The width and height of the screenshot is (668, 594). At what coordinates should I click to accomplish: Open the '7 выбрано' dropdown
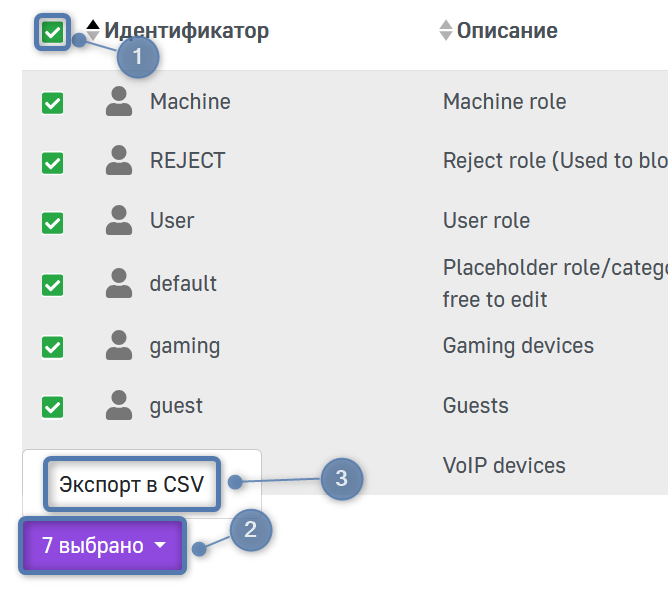(103, 546)
